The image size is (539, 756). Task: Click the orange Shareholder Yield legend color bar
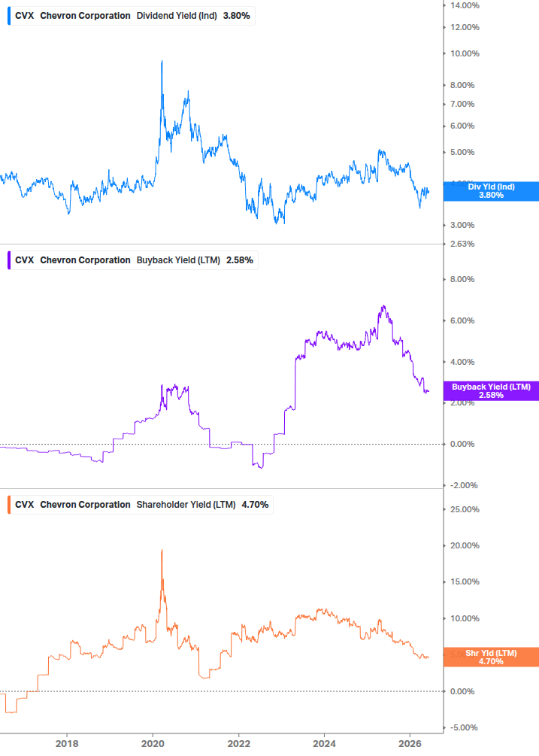[9, 504]
